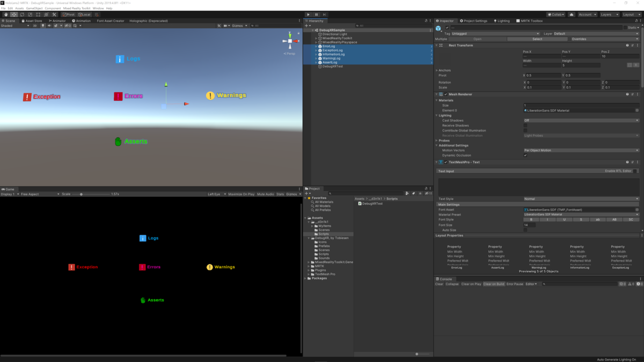Click the Select prefab button
Image resolution: width=644 pixels, height=362 pixels.
click(x=537, y=39)
